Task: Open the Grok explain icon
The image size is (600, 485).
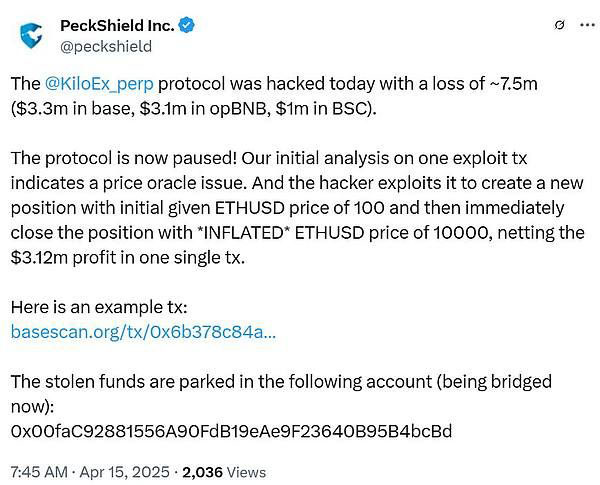Action: [559, 25]
